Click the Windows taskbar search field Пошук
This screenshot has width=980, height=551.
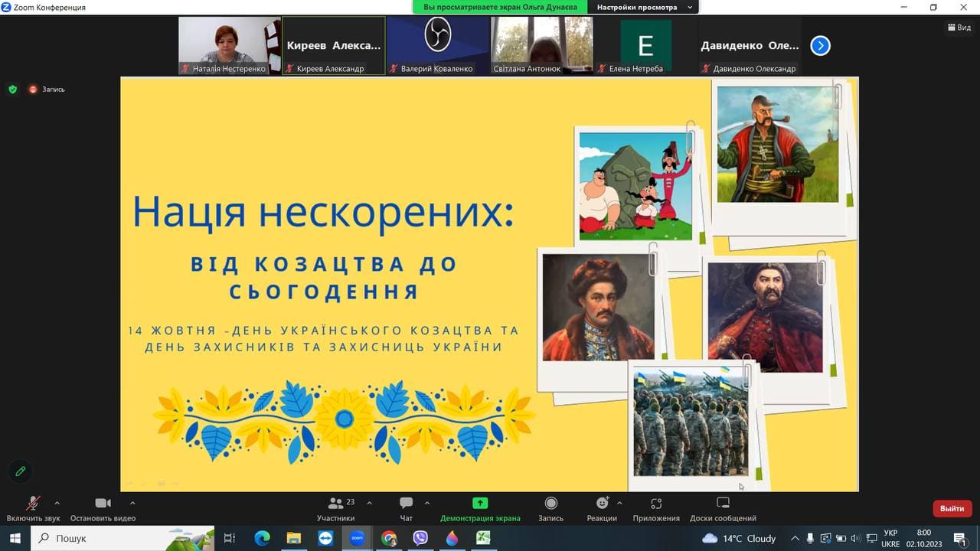(122, 538)
